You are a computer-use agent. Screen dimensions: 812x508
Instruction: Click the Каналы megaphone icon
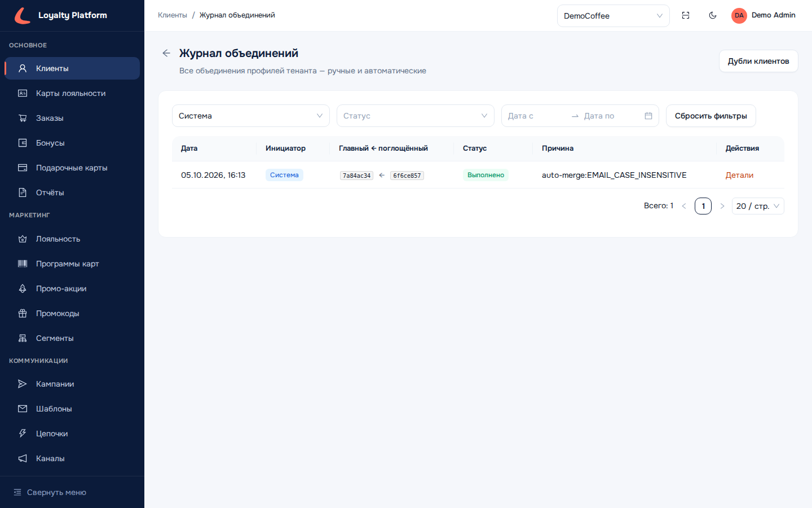[x=23, y=458]
